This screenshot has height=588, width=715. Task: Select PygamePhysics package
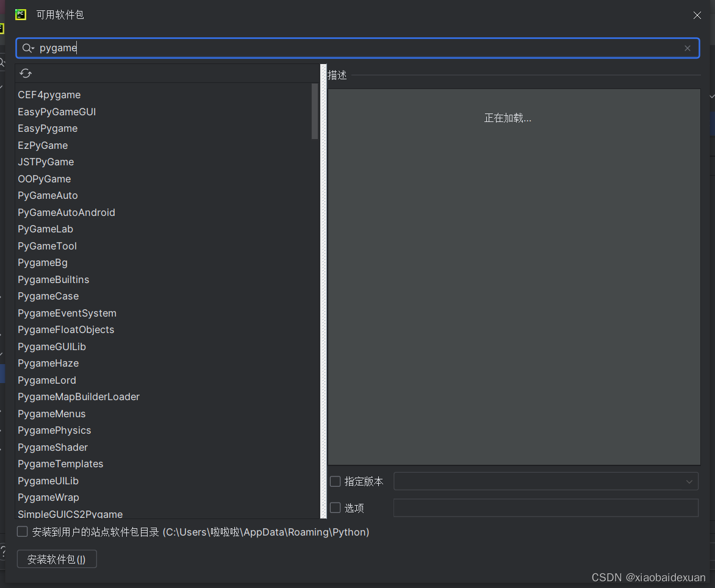click(54, 430)
